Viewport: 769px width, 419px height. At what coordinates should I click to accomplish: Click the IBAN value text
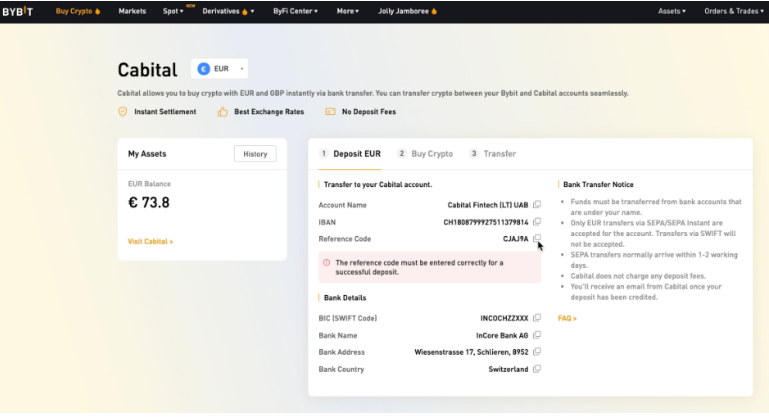coord(486,222)
